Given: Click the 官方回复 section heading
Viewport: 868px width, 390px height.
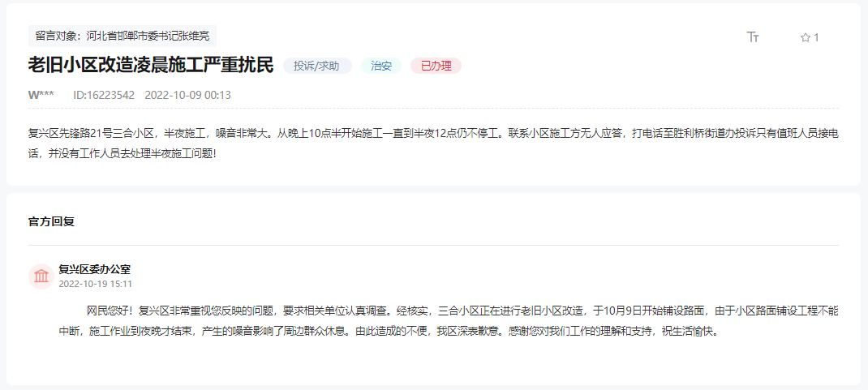Looking at the screenshot, I should [x=51, y=222].
